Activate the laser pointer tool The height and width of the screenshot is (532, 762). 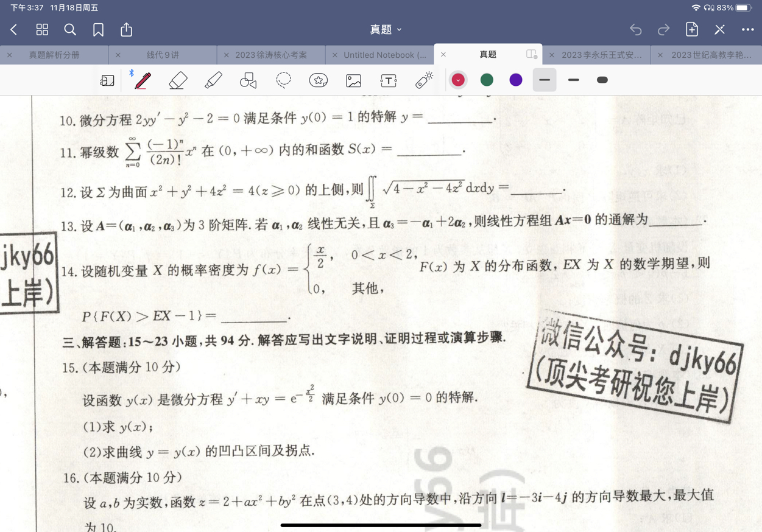(x=423, y=80)
